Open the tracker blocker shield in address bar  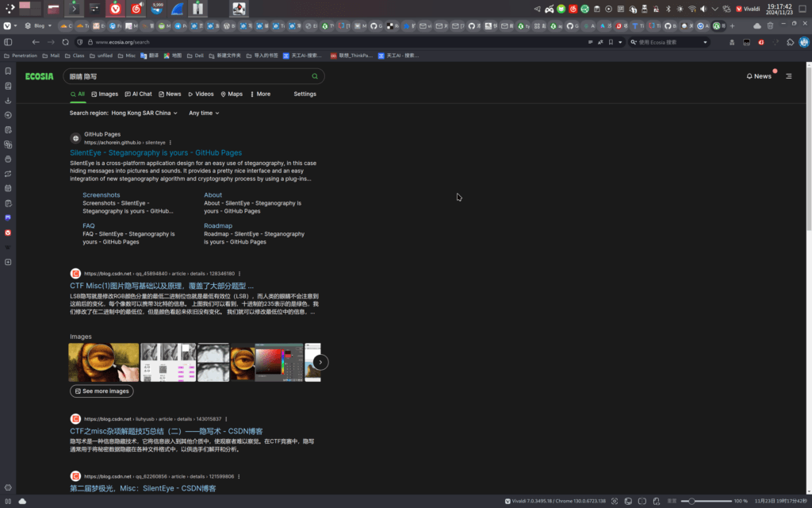(x=80, y=42)
